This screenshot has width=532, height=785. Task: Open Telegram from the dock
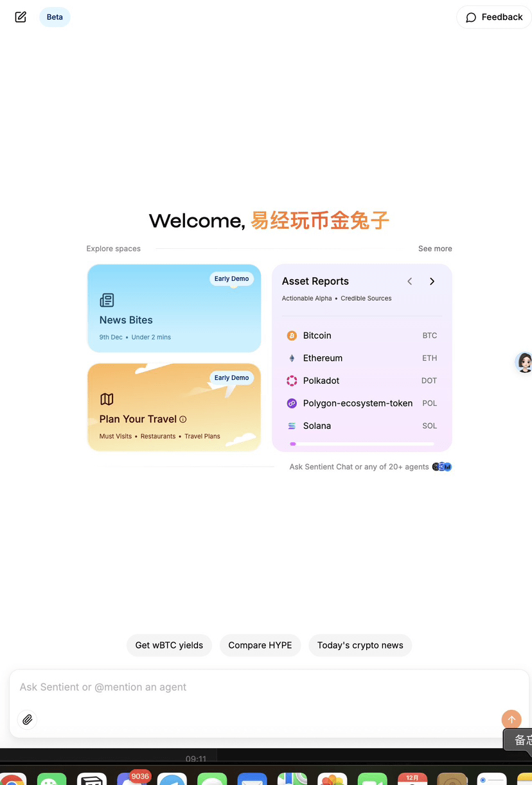point(172,779)
